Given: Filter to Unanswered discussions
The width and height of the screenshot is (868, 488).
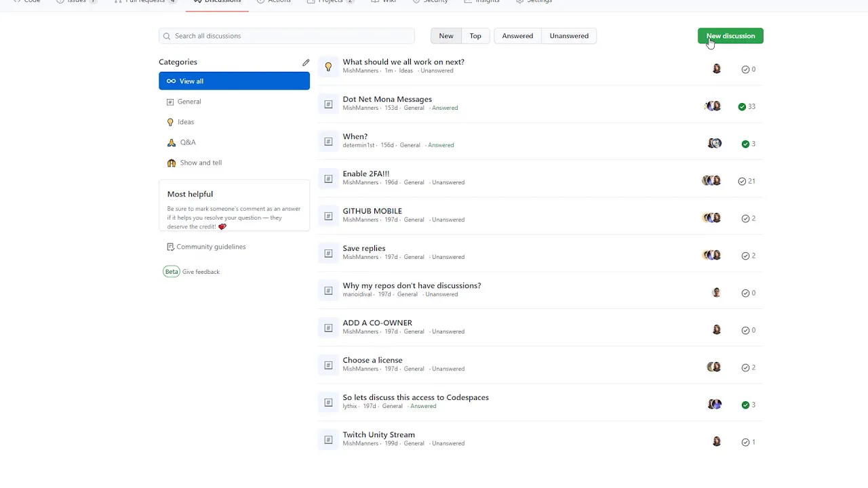Looking at the screenshot, I should (x=569, y=36).
